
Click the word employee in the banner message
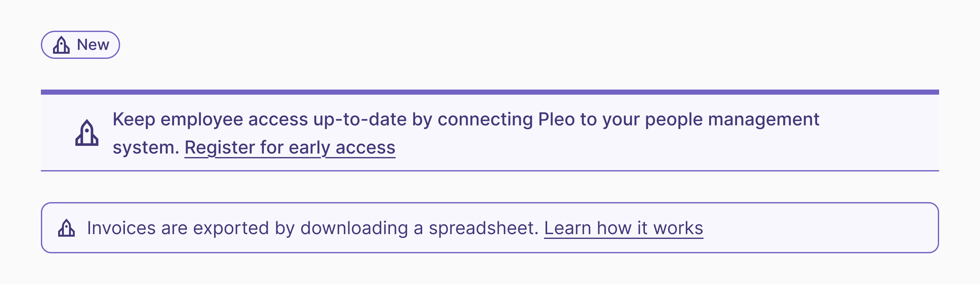pos(202,120)
